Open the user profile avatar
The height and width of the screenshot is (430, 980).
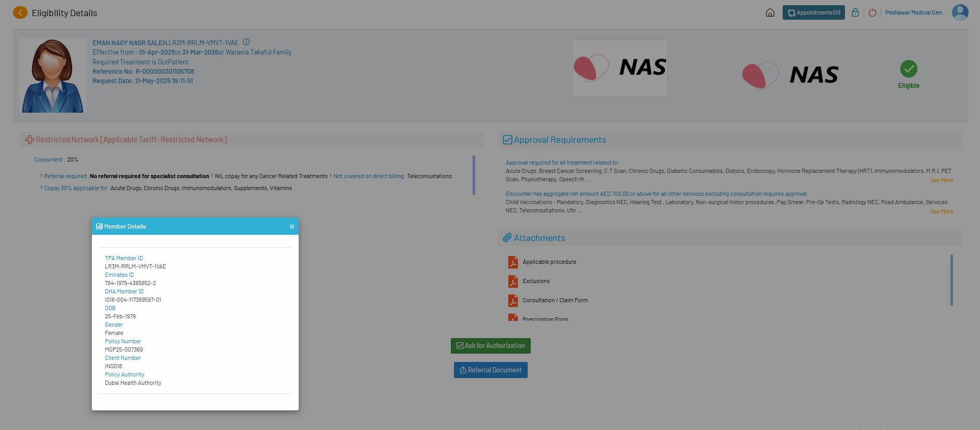click(960, 12)
